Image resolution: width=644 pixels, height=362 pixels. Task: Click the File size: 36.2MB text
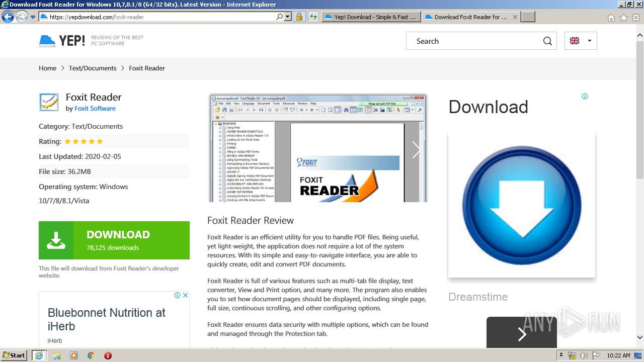pyautogui.click(x=65, y=172)
